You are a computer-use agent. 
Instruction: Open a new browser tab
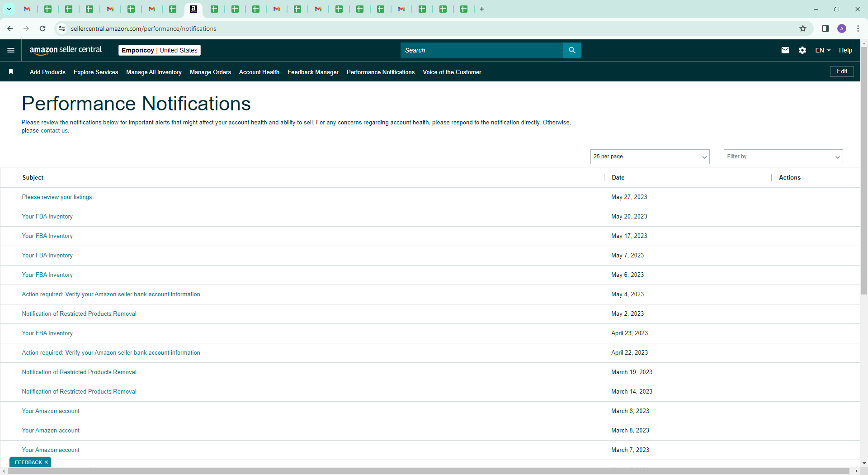click(x=482, y=9)
